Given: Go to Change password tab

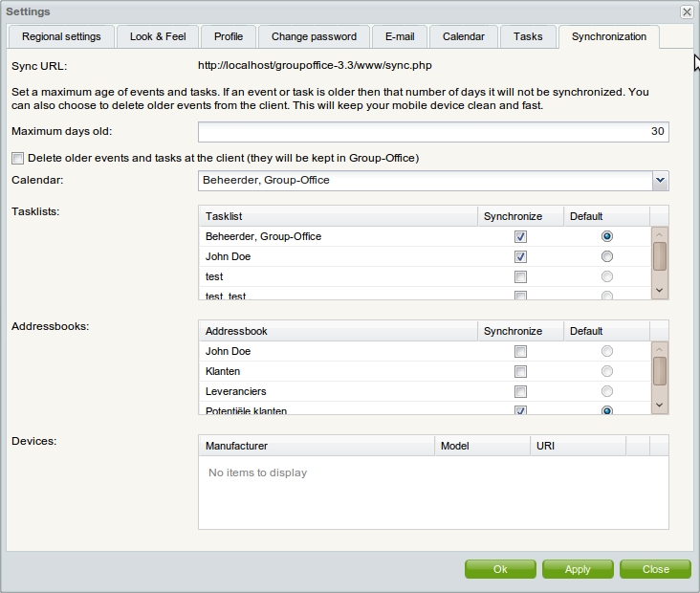Looking at the screenshot, I should click(314, 36).
